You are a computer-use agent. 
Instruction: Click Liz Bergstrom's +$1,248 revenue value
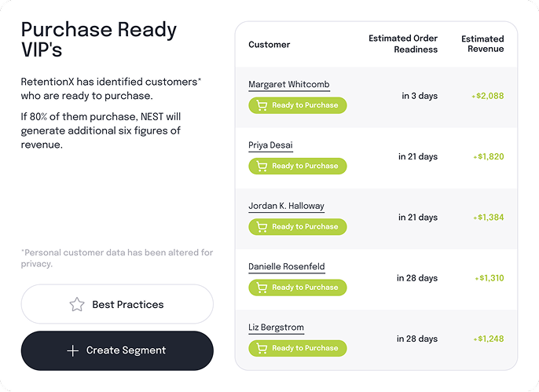(x=488, y=339)
